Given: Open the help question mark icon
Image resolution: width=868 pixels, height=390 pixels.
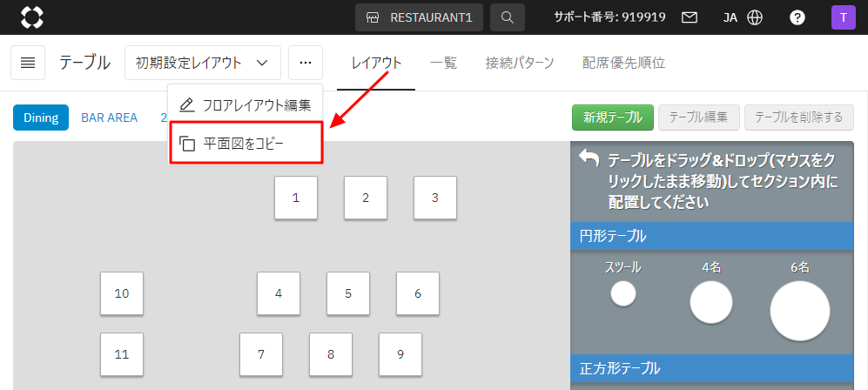Looking at the screenshot, I should 797,17.
